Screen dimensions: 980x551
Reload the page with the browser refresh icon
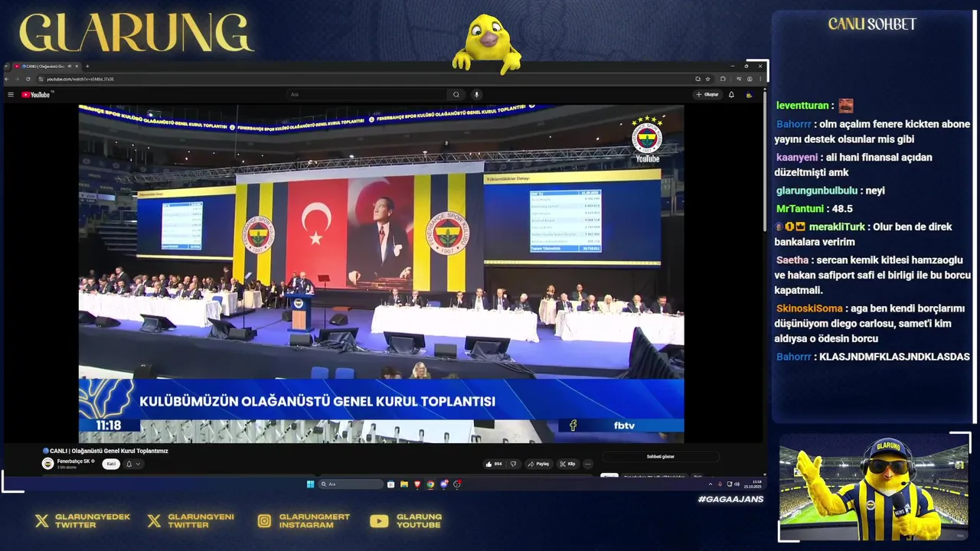click(x=28, y=79)
